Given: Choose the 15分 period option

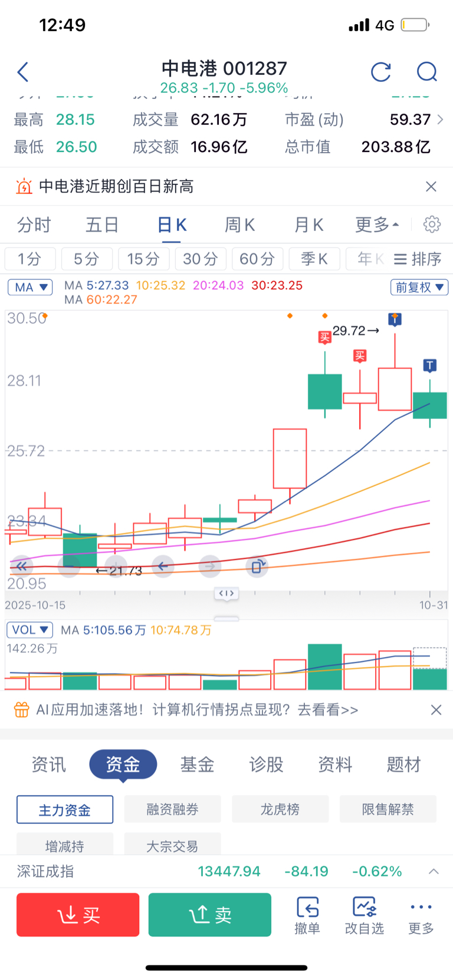Looking at the screenshot, I should (x=143, y=259).
